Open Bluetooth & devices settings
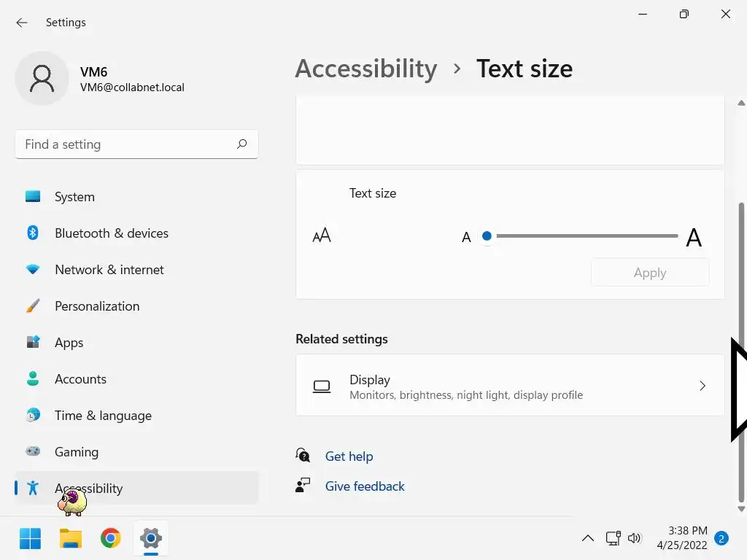Screen dimensions: 747x560 111,233
